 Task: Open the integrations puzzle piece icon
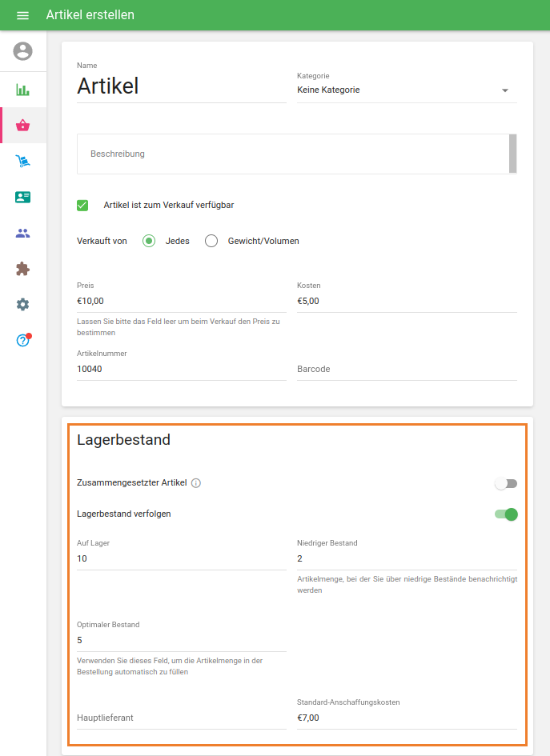pos(22,269)
